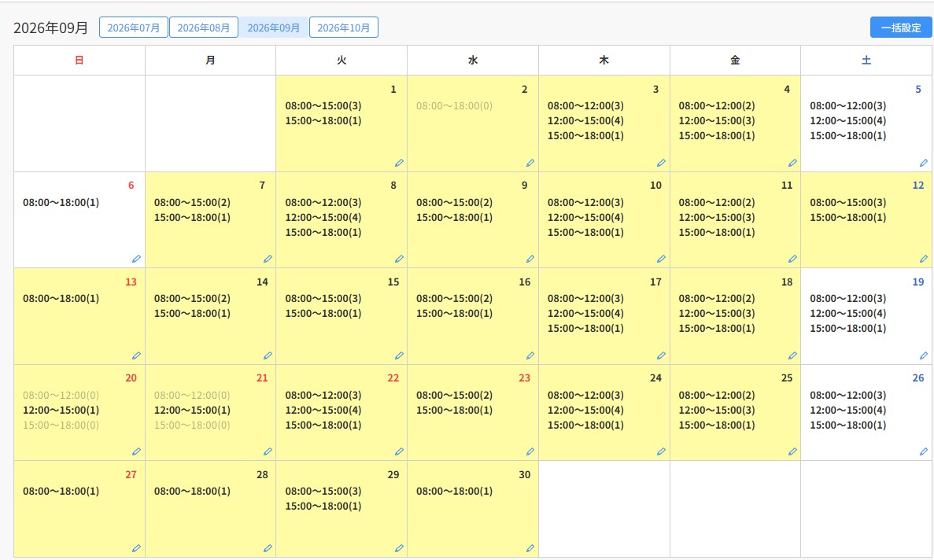
Task: Edit September 6 using the pencil icon
Action: (x=136, y=259)
